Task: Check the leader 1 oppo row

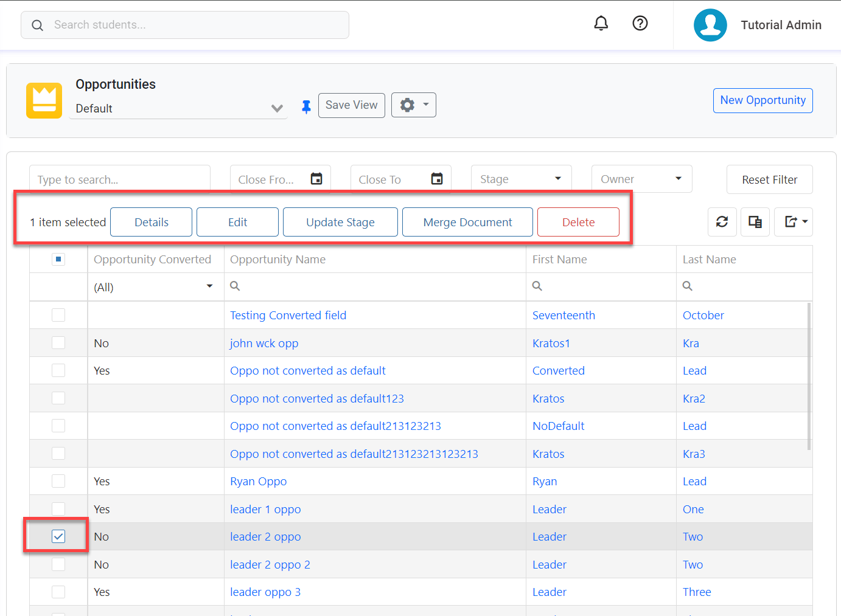Action: (58, 509)
